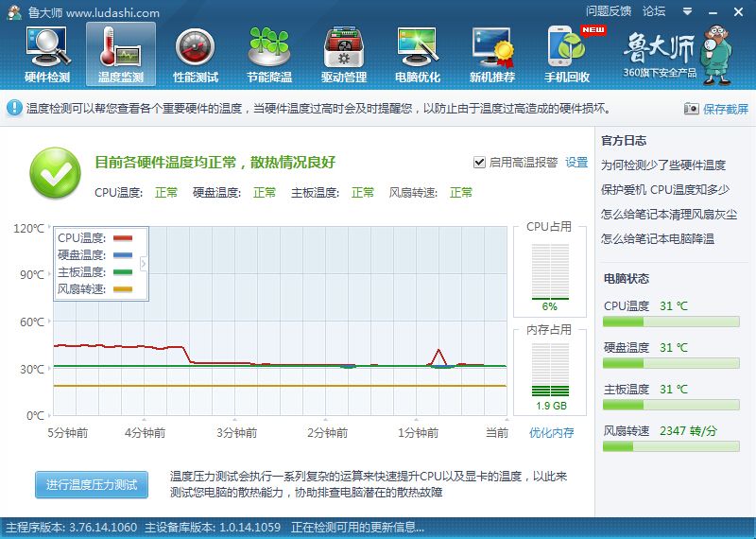The height and width of the screenshot is (539, 756).
Task: Click the 5分钟前 axis label
Action: 67,432
